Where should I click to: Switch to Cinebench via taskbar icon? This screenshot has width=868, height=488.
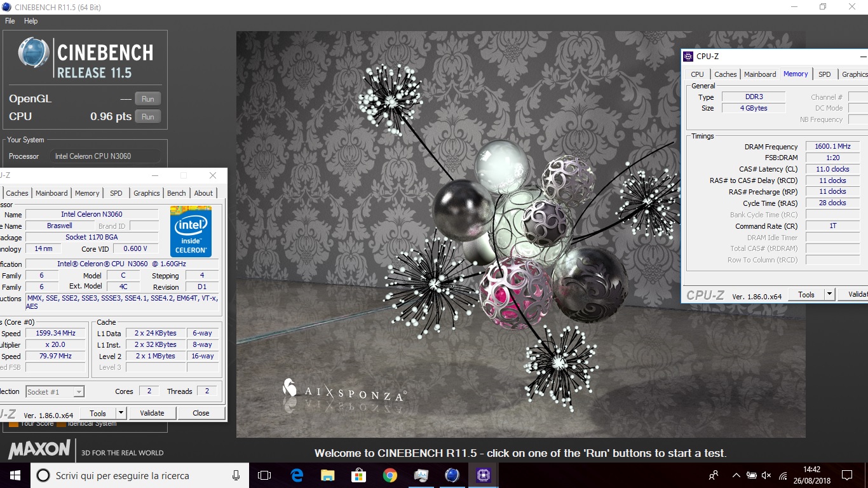click(452, 475)
